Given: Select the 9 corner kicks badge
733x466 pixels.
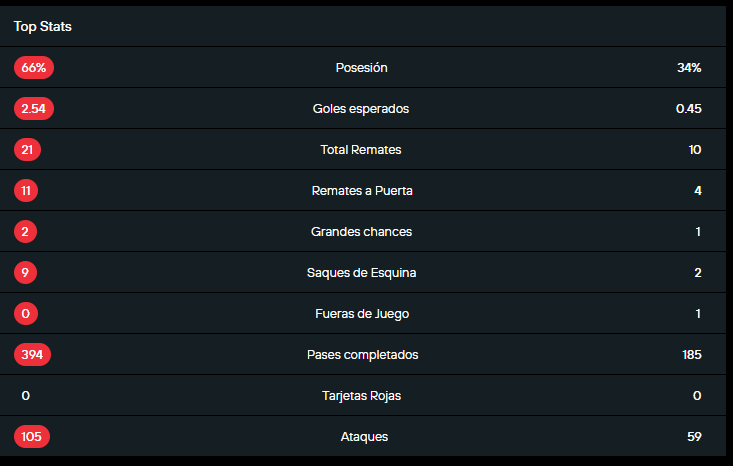Looking at the screenshot, I should pos(26,273).
